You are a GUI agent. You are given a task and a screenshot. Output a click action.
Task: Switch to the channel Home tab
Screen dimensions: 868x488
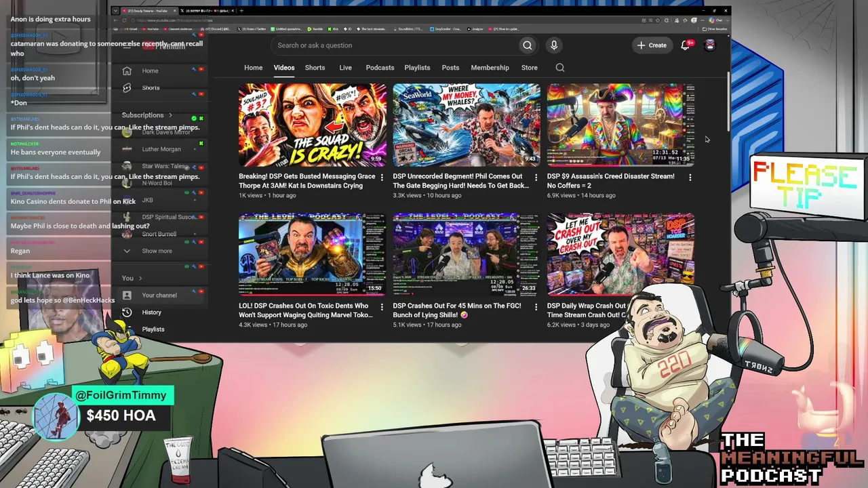pos(253,68)
